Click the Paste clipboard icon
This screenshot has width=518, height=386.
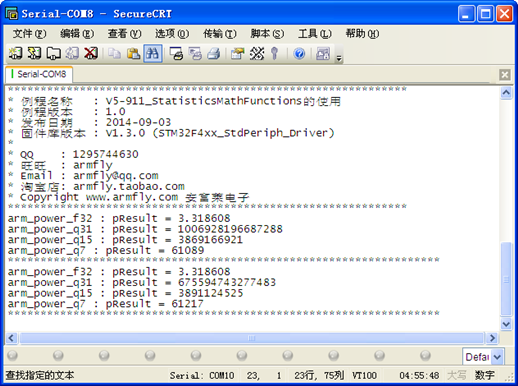[x=134, y=53]
